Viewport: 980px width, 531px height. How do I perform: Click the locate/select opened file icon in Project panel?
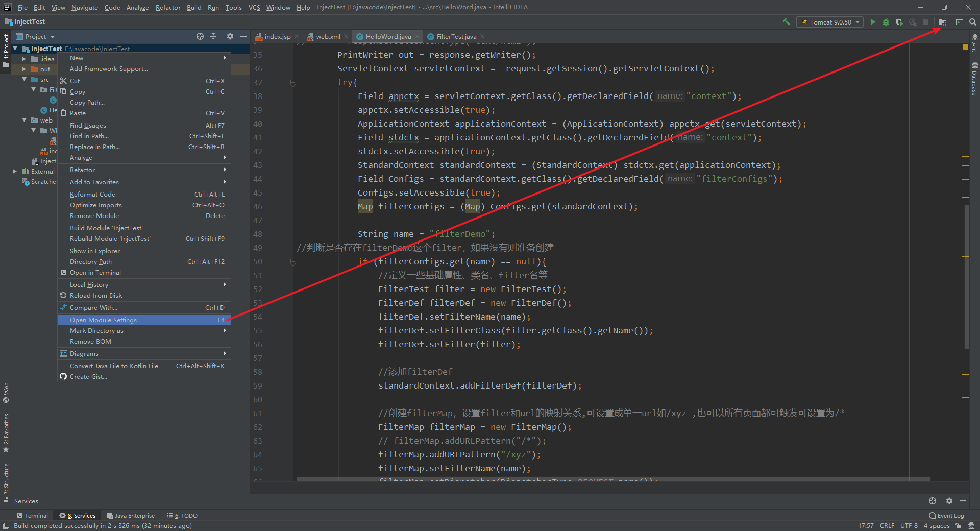(x=200, y=36)
